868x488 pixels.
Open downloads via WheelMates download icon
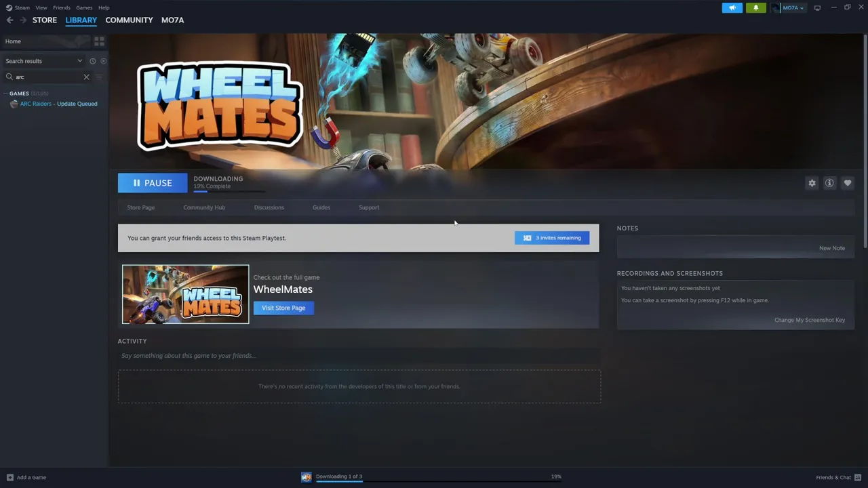pos(307,477)
